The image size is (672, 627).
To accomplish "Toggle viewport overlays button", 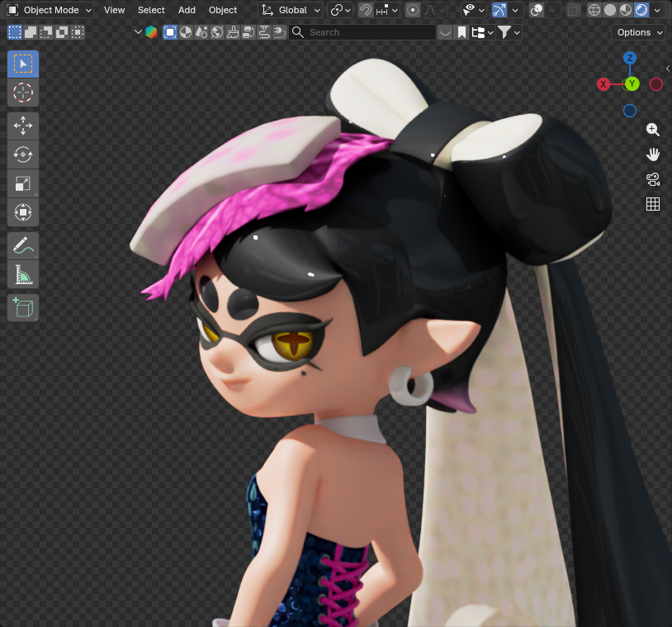I will [537, 10].
